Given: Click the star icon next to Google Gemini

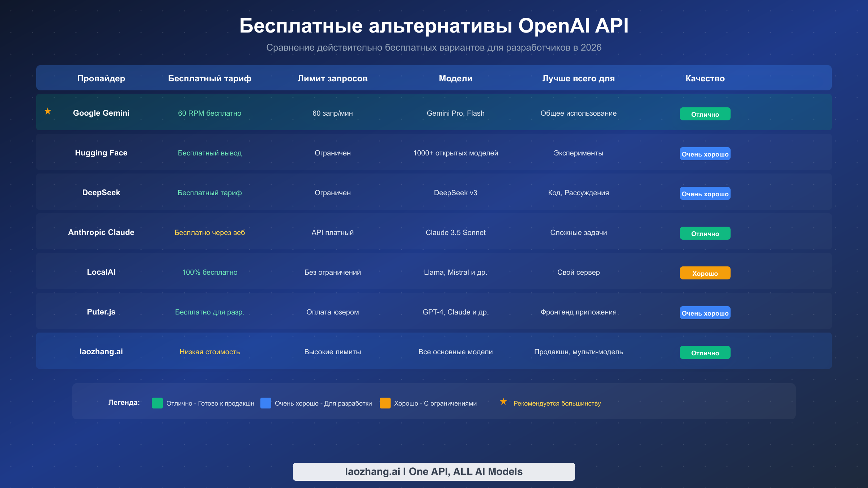Looking at the screenshot, I should pyautogui.click(x=47, y=111).
